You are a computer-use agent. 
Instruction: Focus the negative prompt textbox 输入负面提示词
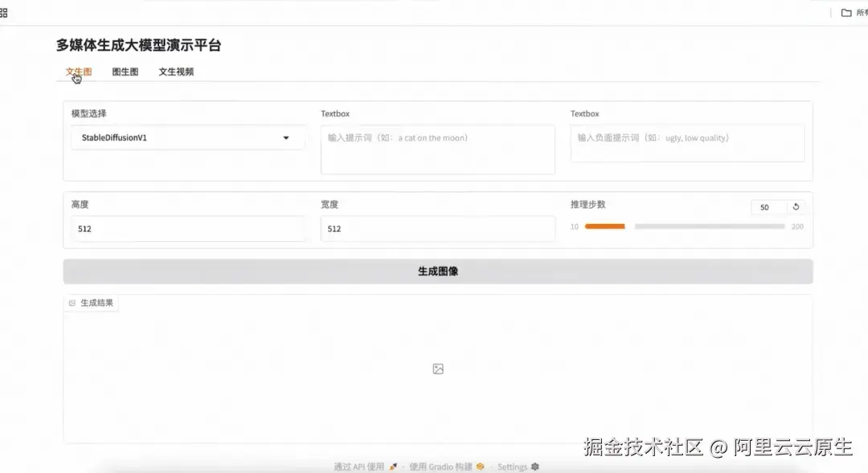pyautogui.click(x=687, y=143)
